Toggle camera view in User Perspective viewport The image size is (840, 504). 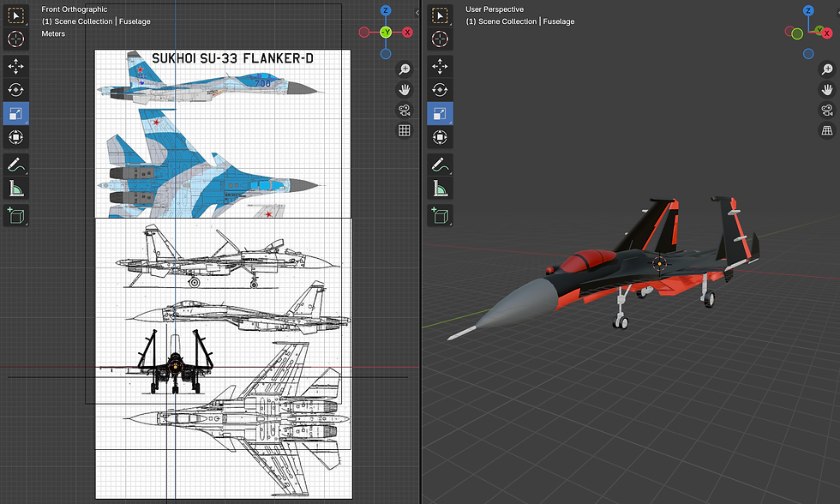[x=827, y=110]
